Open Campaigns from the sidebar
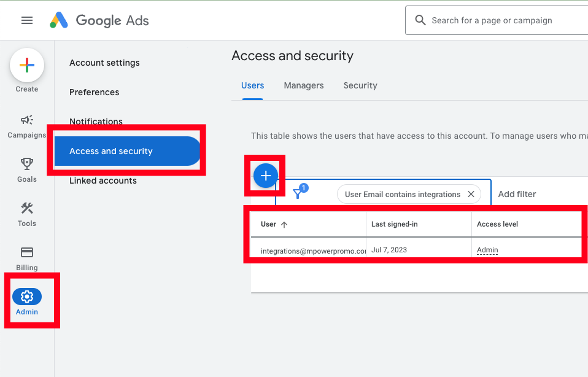This screenshot has width=588, height=377. point(27,126)
